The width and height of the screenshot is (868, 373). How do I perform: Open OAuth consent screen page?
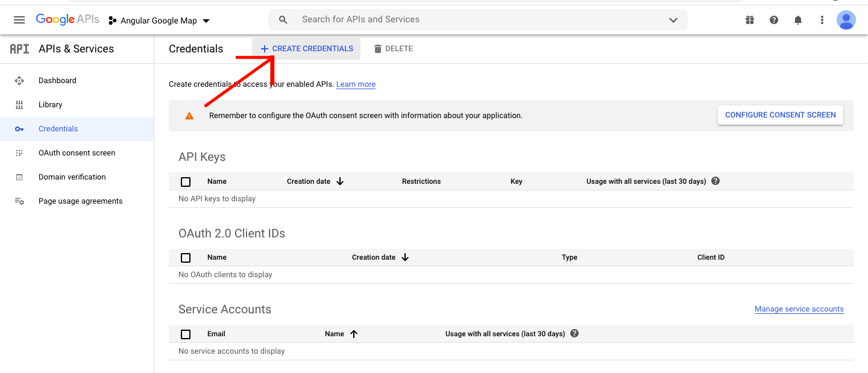click(x=77, y=153)
